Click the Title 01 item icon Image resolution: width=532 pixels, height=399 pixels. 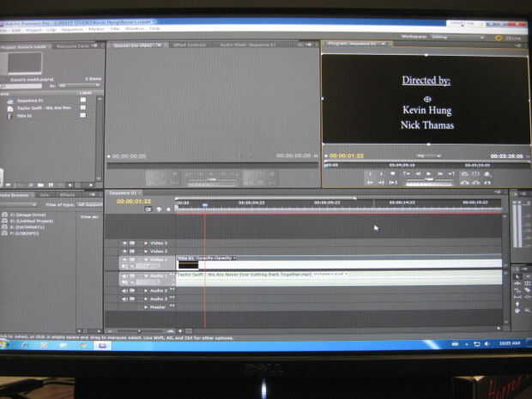[9, 116]
